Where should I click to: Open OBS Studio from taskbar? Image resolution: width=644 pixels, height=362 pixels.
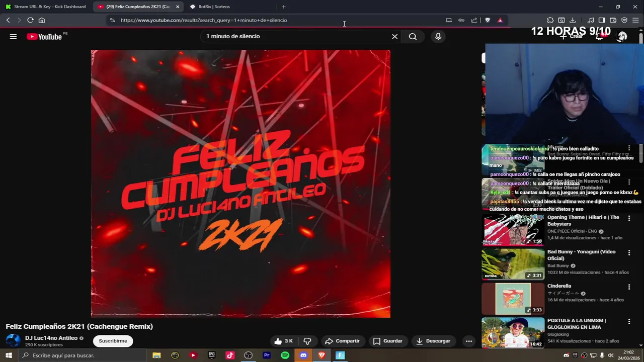coord(248,355)
